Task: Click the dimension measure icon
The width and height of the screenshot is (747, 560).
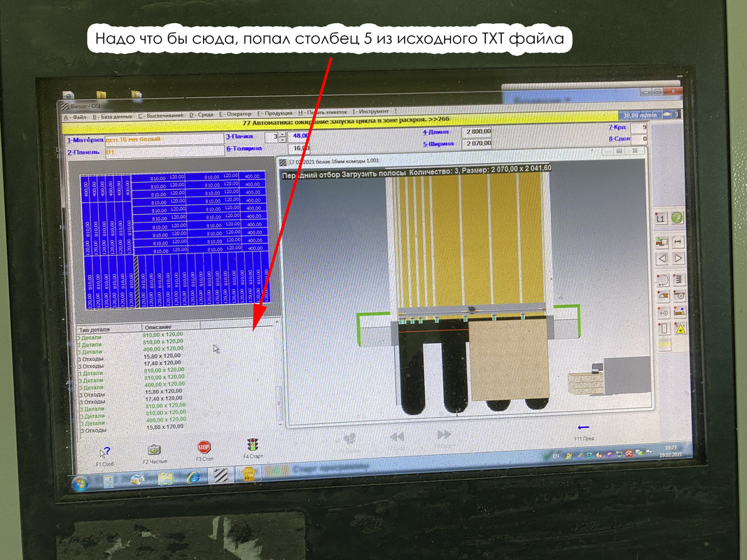Action: click(x=678, y=241)
